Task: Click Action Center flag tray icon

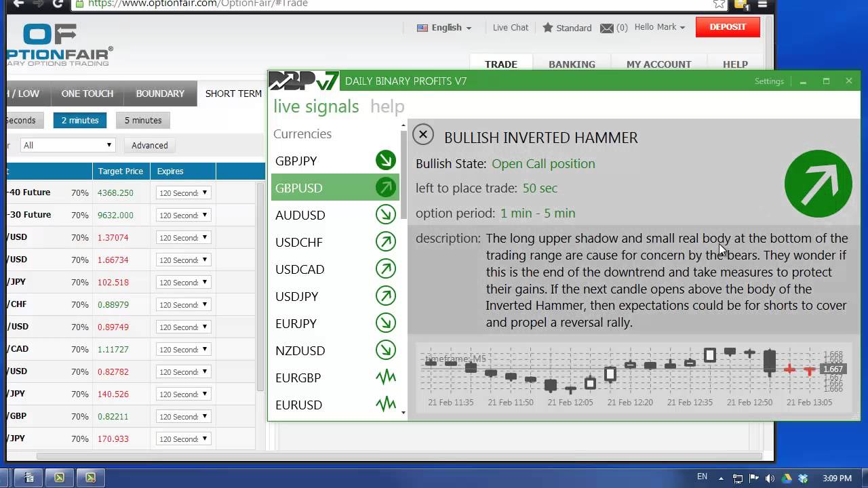Action: coord(753,478)
